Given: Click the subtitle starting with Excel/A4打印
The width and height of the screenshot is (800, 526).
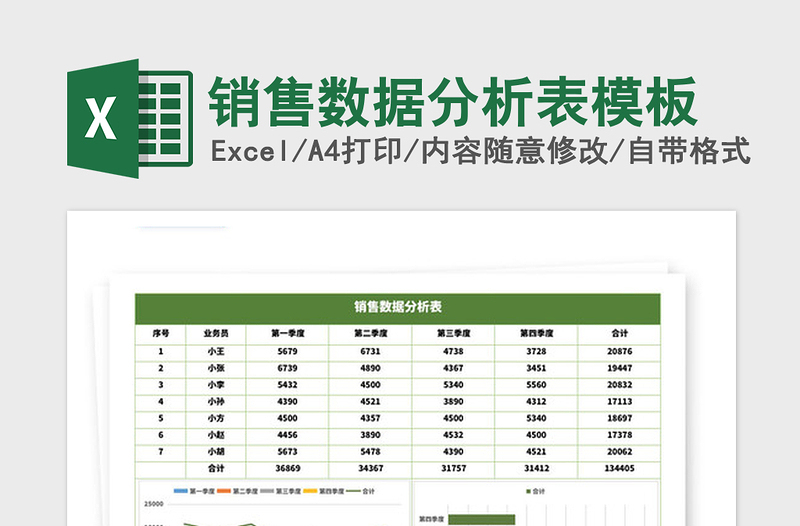Looking at the screenshot, I should click(x=481, y=151).
